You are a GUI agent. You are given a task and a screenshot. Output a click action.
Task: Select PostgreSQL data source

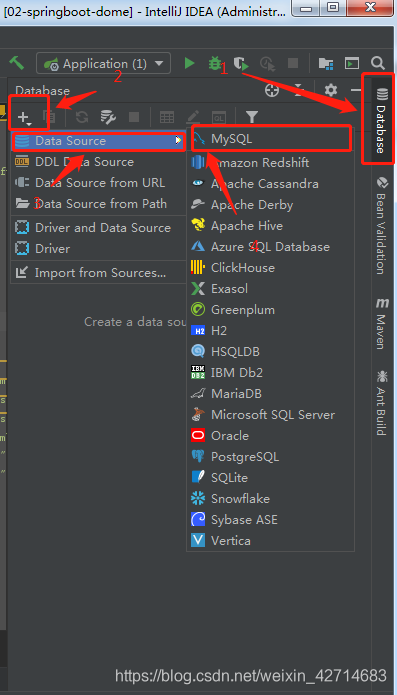(x=271, y=457)
